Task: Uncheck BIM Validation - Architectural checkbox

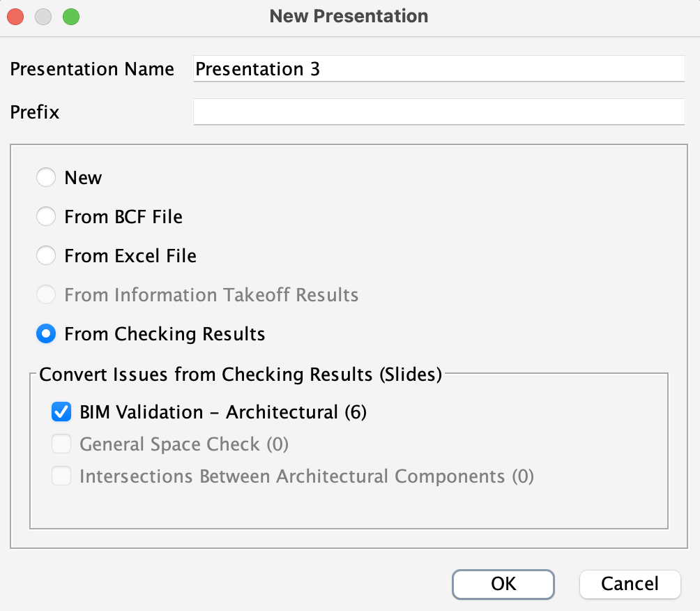Action: (61, 412)
